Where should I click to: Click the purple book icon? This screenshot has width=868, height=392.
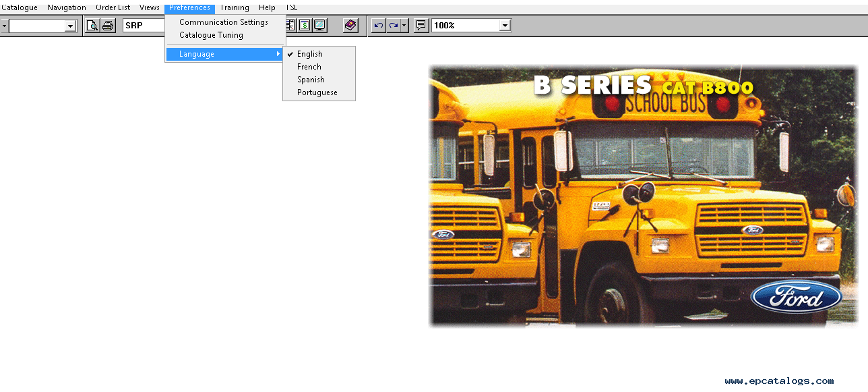[350, 26]
